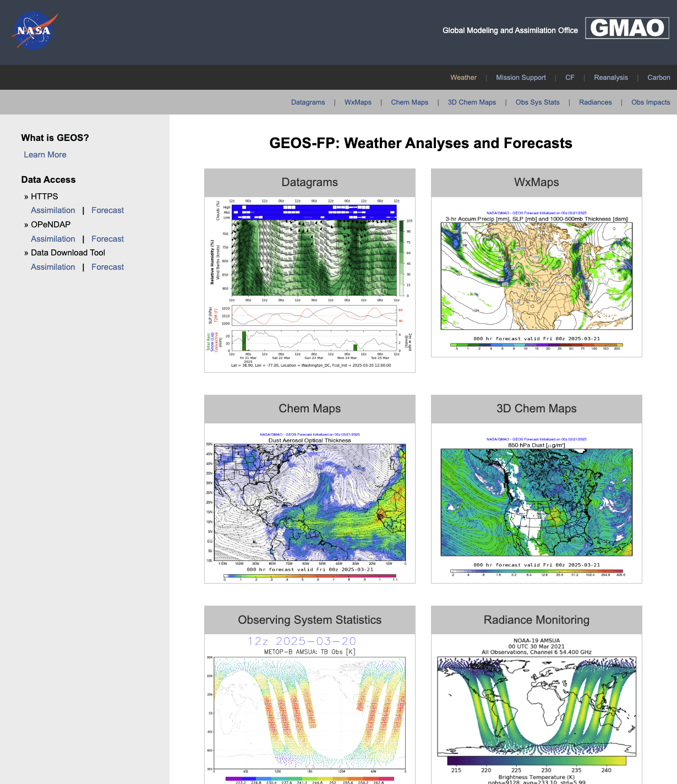The image size is (677, 784).
Task: Open the NOAA-19 AMSUA radiance plot
Action: (x=537, y=710)
